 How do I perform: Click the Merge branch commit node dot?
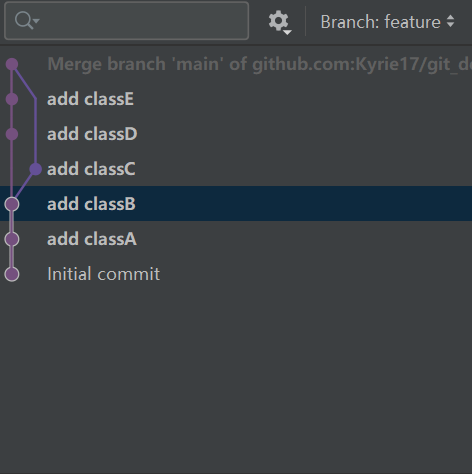point(12,64)
